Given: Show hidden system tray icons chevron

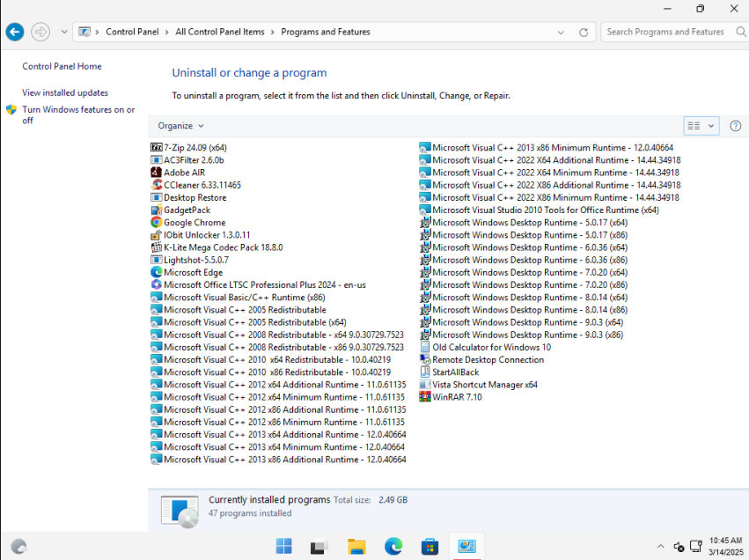Looking at the screenshot, I should pyautogui.click(x=661, y=546).
